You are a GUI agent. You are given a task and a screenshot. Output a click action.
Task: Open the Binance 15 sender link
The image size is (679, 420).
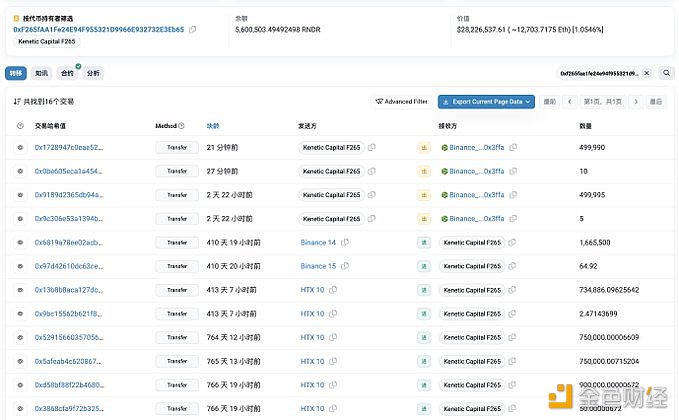pyautogui.click(x=318, y=266)
